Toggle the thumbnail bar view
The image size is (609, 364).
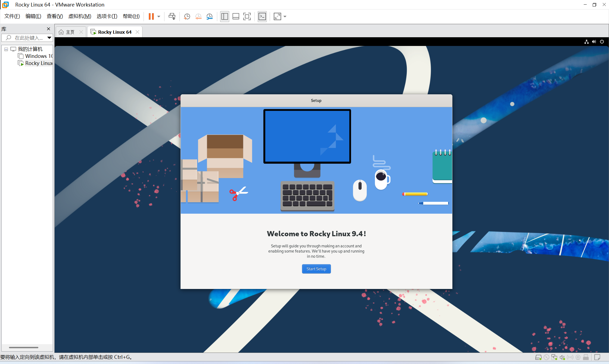[236, 17]
